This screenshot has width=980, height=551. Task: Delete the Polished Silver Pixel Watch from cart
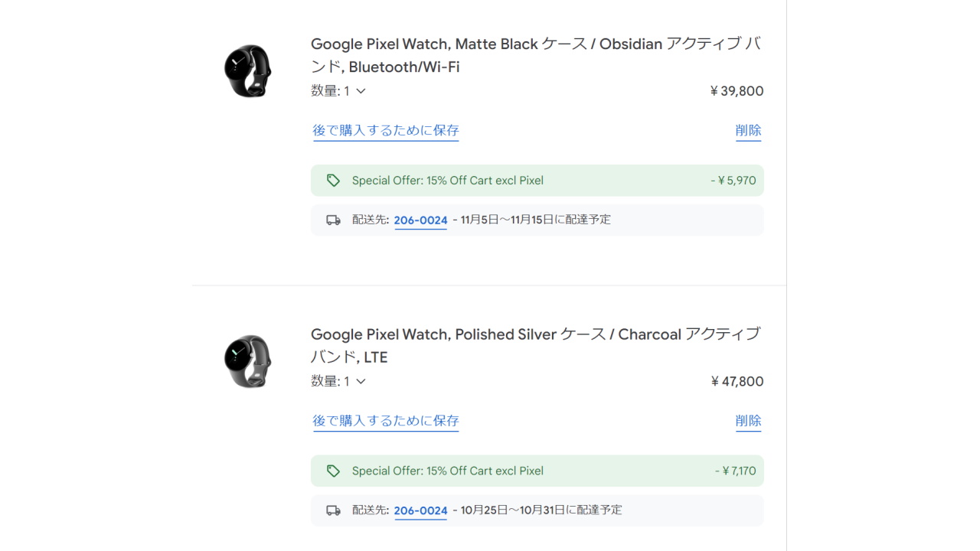[x=748, y=421]
